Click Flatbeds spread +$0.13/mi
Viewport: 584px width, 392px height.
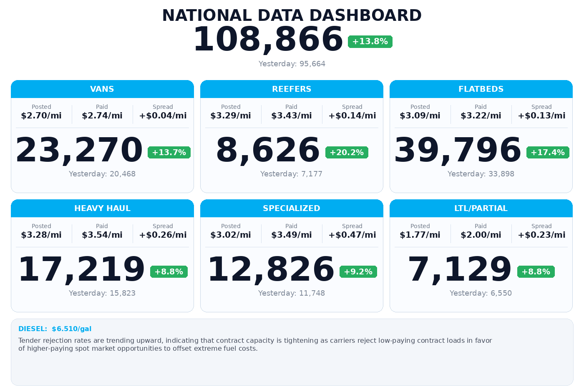coord(541,116)
